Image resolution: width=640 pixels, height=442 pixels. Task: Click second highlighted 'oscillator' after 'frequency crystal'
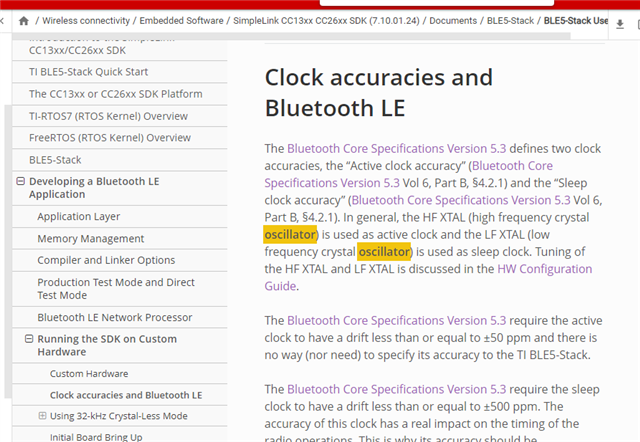click(x=384, y=252)
